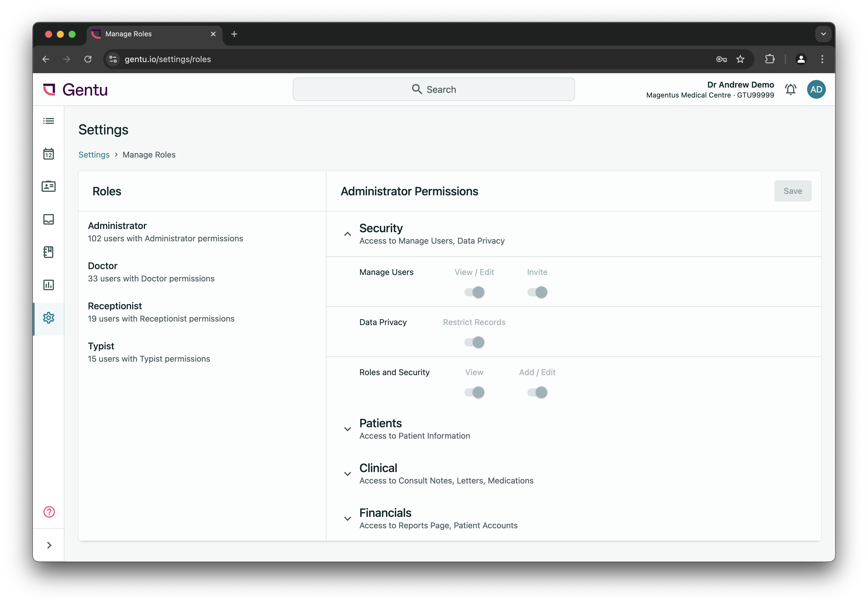The image size is (868, 605).
Task: View the reports bar chart icon
Action: (49, 285)
